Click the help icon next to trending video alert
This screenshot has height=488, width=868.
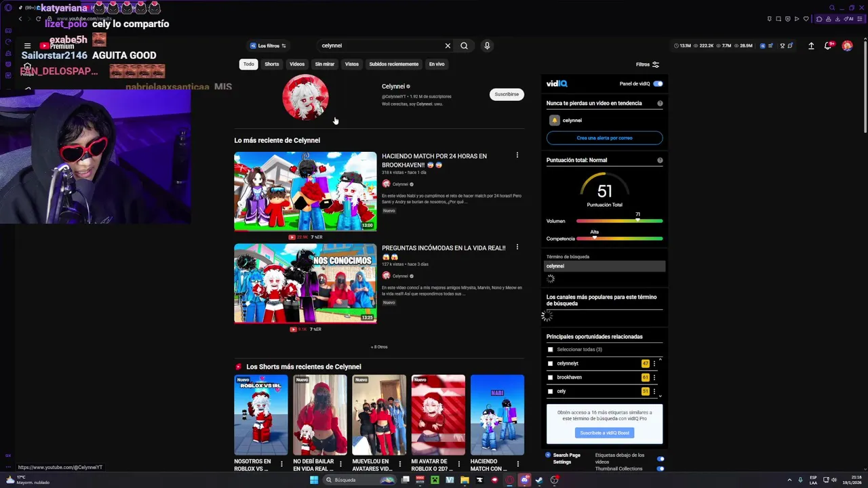660,104
